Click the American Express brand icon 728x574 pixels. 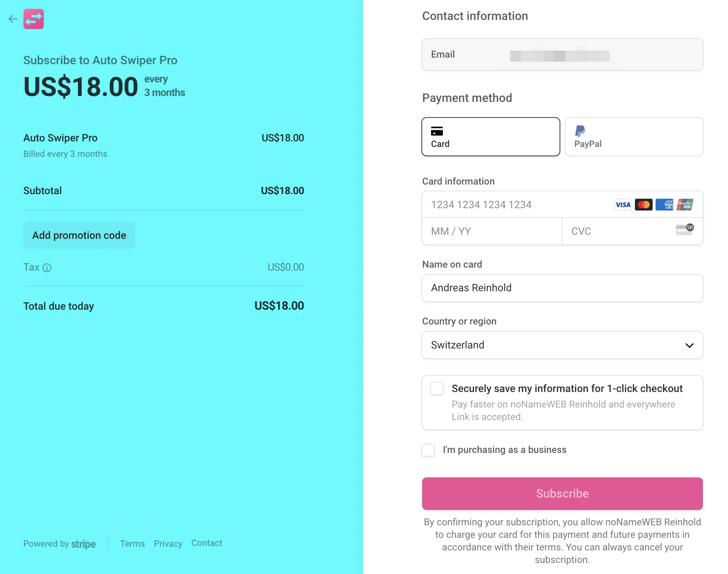664,204
